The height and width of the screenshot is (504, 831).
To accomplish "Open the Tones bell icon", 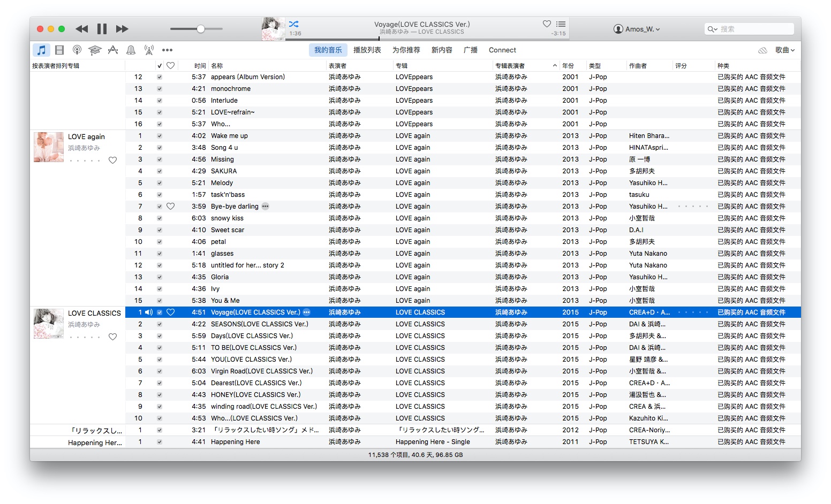I will coord(131,50).
